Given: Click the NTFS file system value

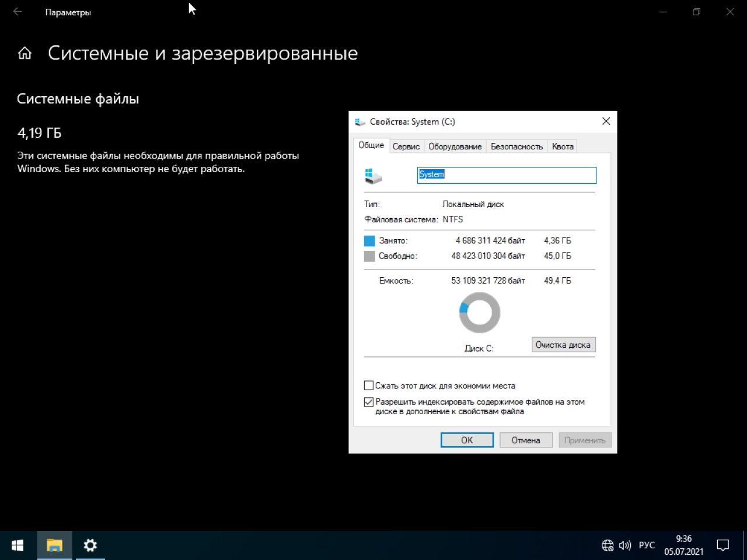Looking at the screenshot, I should click(x=453, y=219).
